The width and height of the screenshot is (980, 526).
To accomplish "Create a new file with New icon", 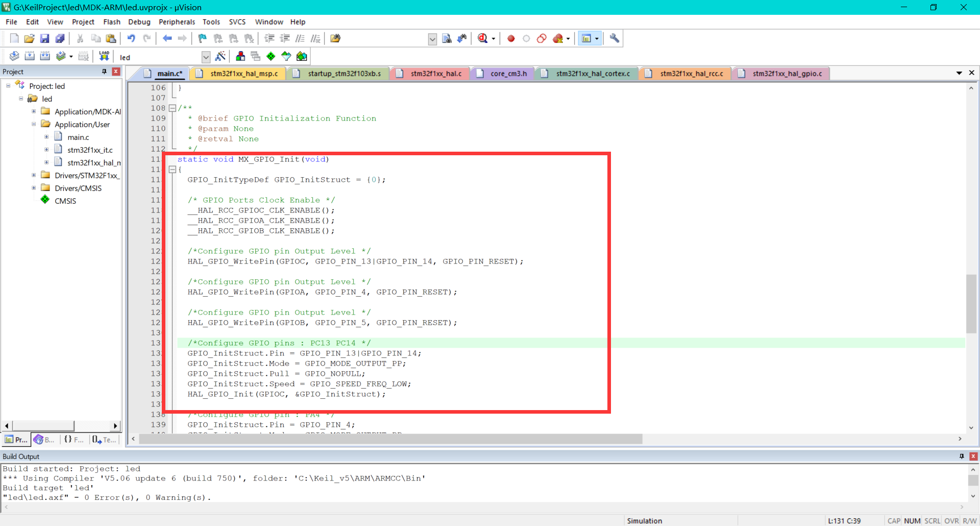I will (x=14, y=38).
